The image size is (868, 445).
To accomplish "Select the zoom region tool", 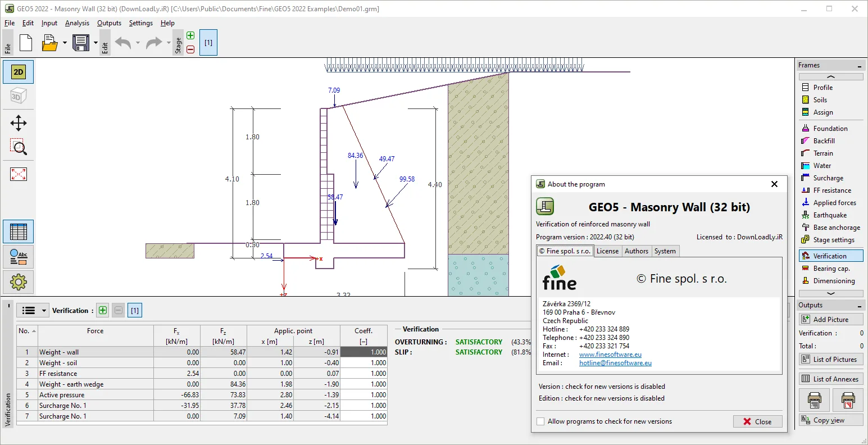I will [x=19, y=147].
